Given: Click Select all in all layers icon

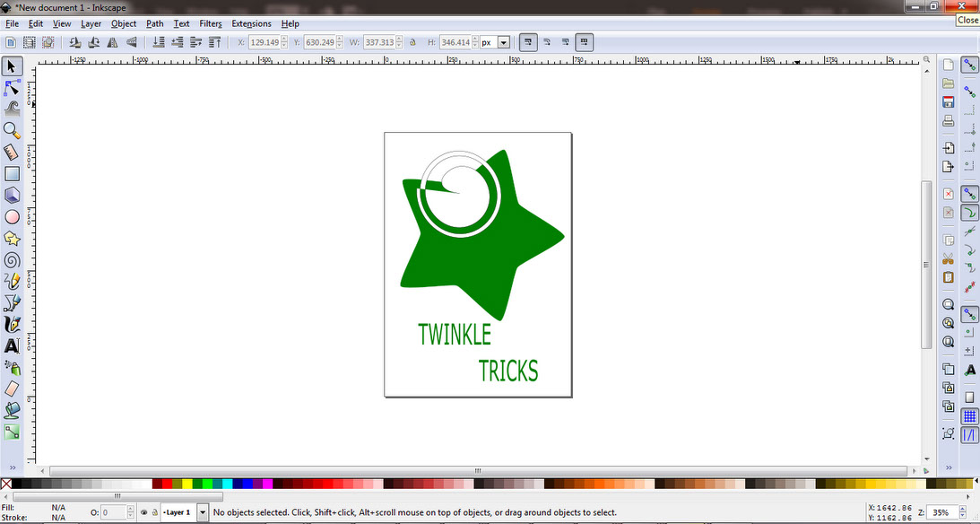Looking at the screenshot, I should click(x=30, y=42).
